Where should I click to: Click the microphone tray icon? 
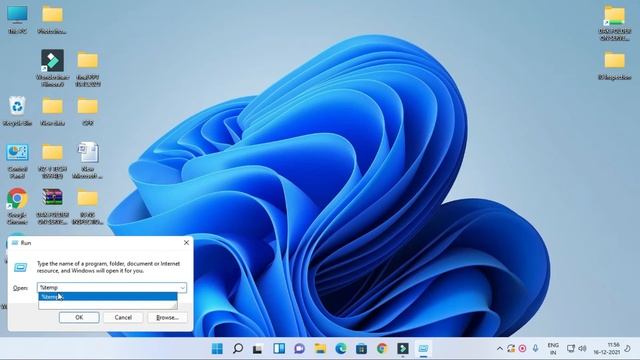(x=535, y=349)
